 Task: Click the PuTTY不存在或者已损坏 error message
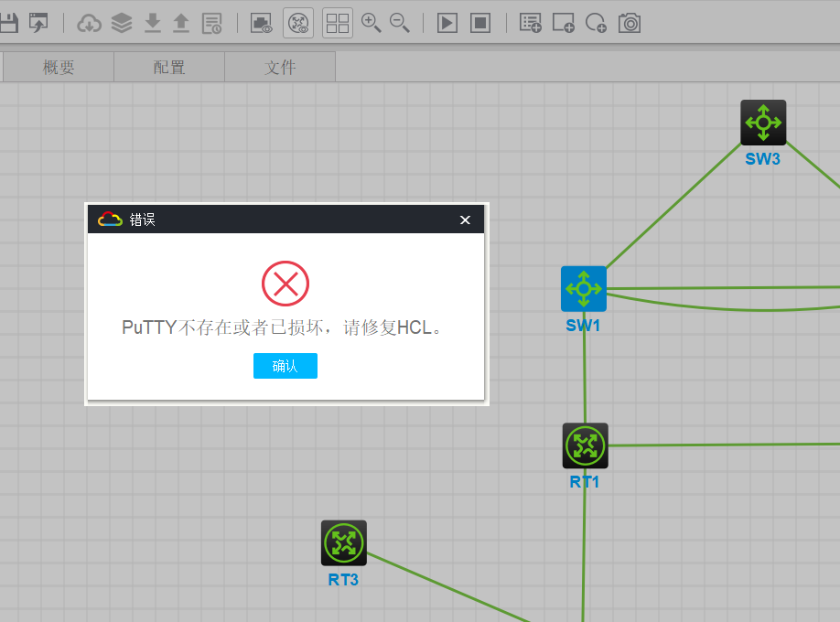click(x=283, y=327)
